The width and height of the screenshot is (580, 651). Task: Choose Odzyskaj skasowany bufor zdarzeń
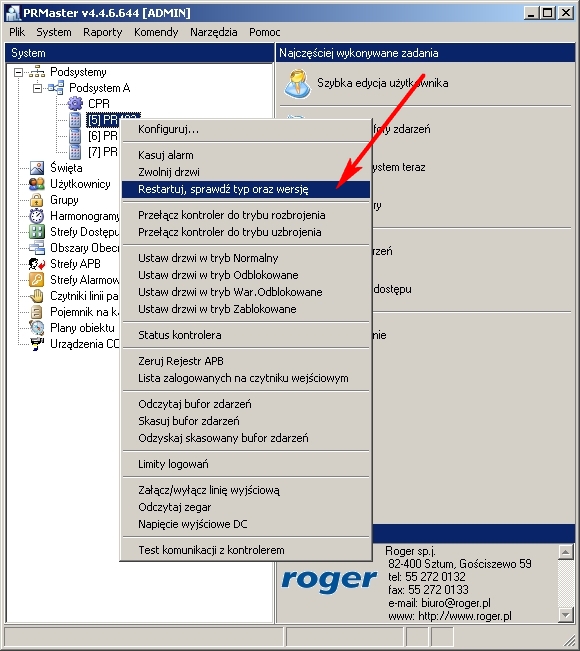(246, 438)
